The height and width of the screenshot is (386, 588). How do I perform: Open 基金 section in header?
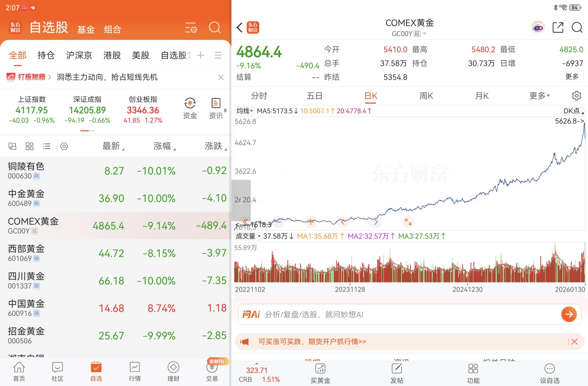click(x=86, y=29)
